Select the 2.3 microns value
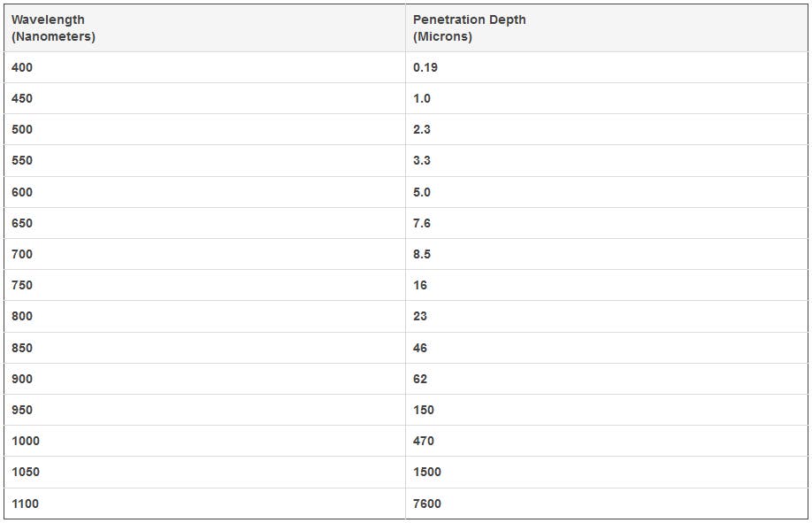 (x=422, y=129)
